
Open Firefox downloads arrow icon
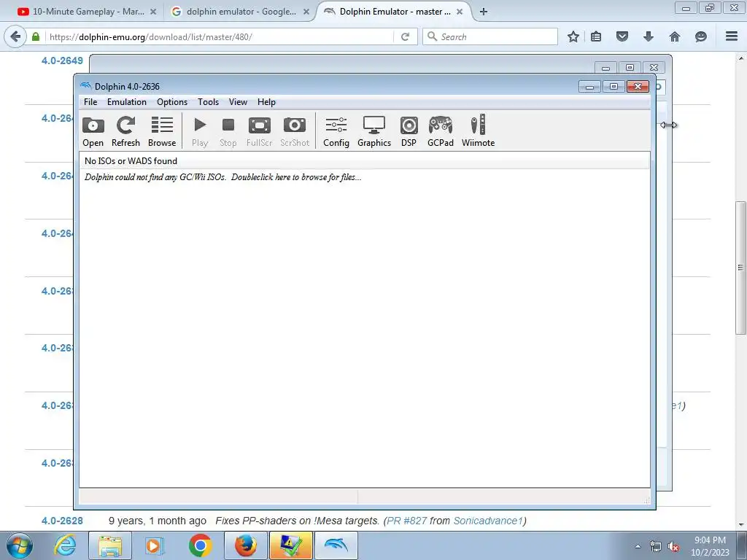[649, 36]
